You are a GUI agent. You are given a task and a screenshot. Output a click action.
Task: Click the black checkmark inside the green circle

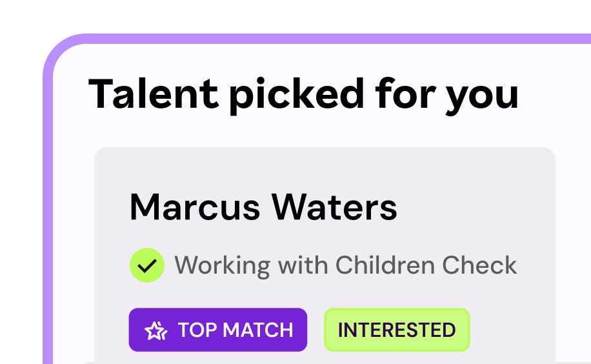pos(147,266)
